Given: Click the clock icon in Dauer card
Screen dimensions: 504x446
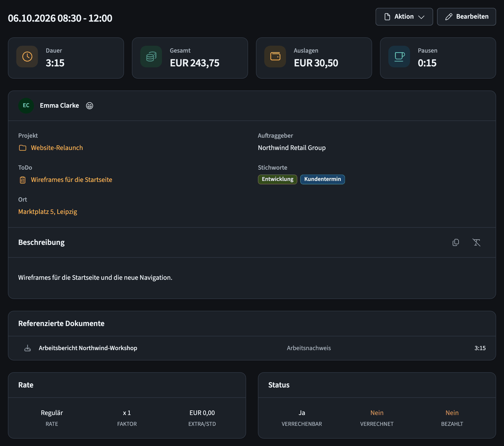Looking at the screenshot, I should point(27,57).
